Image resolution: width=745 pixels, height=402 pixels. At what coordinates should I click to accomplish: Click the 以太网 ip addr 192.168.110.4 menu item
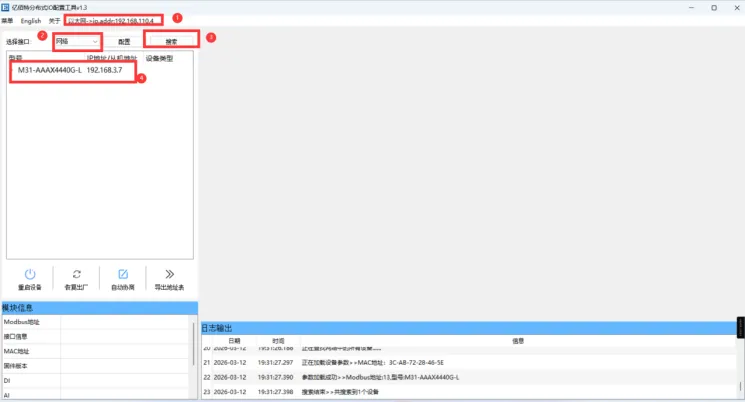tap(111, 21)
